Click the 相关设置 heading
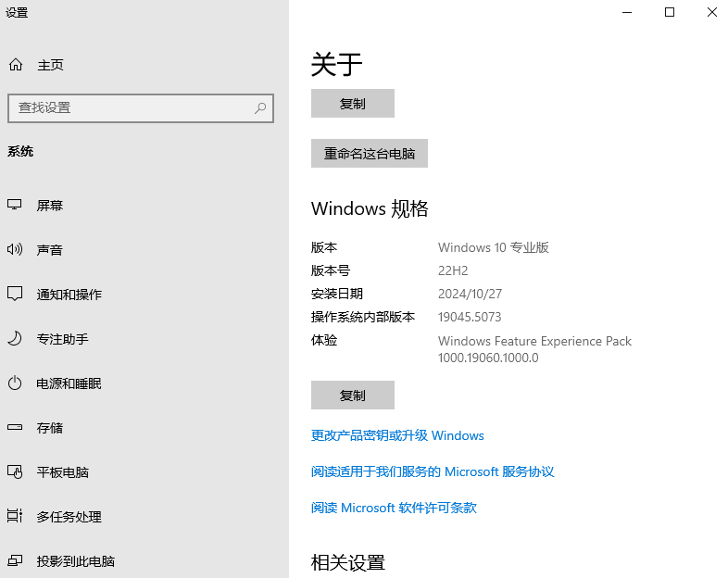The height and width of the screenshot is (578, 728). point(348,562)
